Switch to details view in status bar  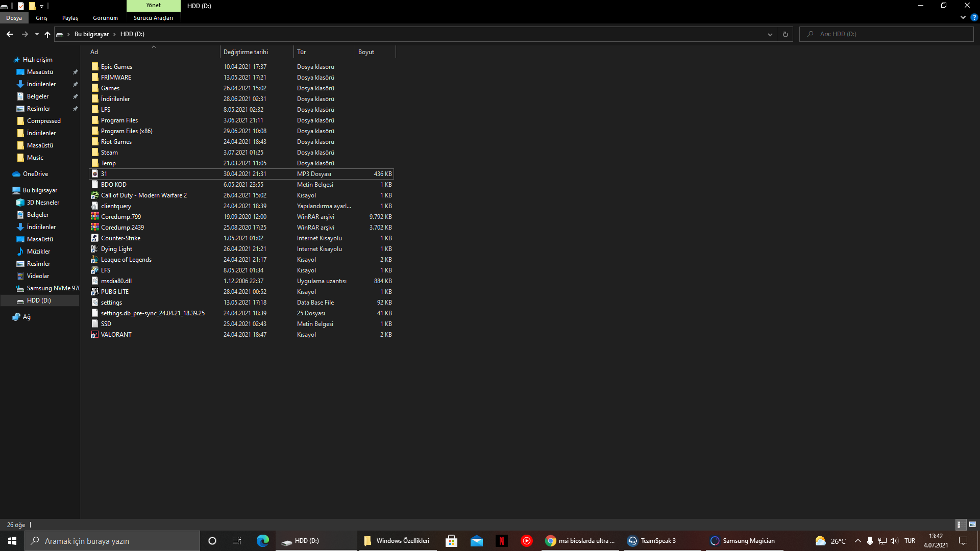[x=960, y=524]
